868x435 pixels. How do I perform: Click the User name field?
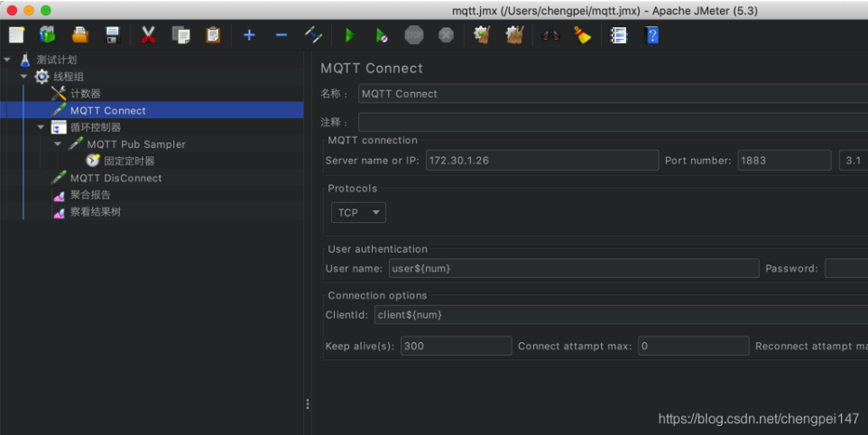574,268
